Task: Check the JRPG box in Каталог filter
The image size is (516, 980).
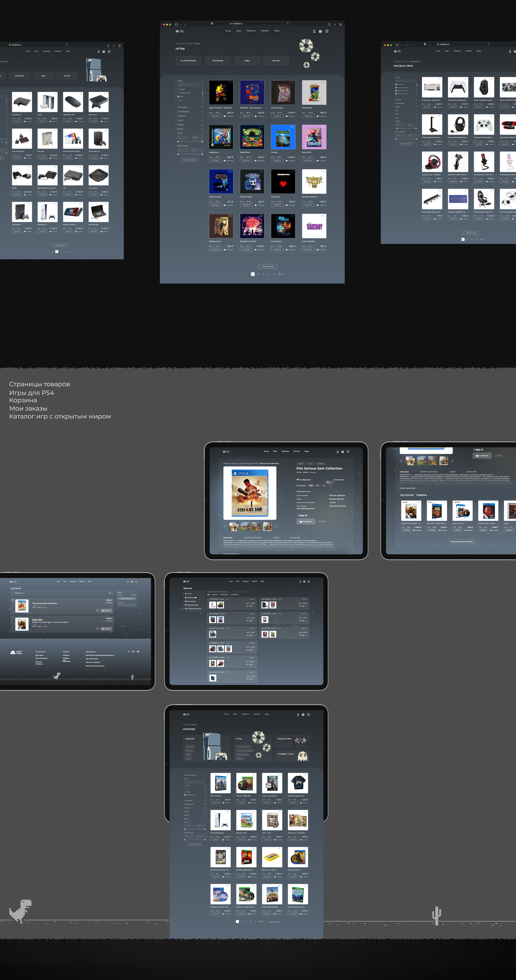Action: coord(185,785)
